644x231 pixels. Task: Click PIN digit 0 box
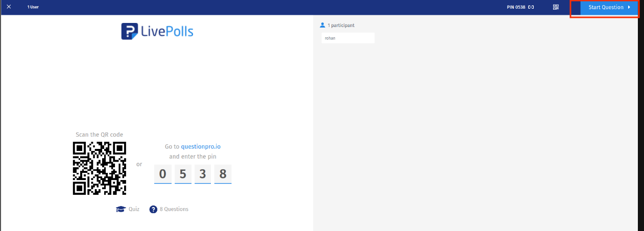coord(162,174)
